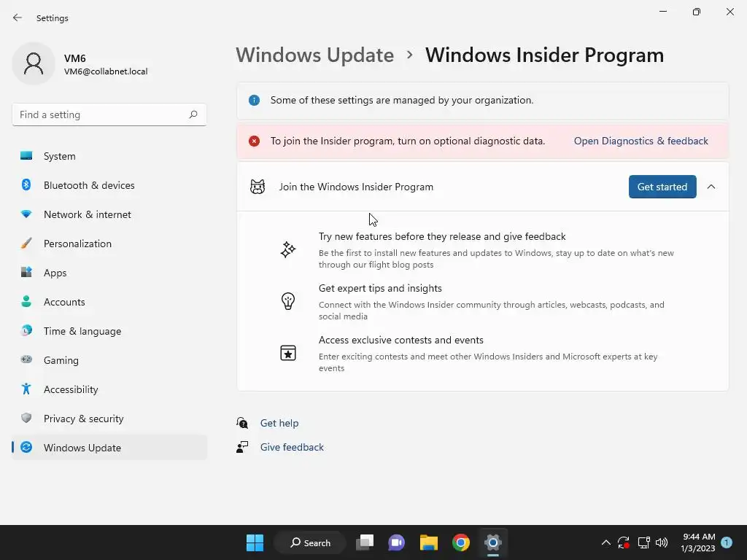Click the Get expert tips and insights heading
The image size is (747, 560).
pyautogui.click(x=380, y=288)
